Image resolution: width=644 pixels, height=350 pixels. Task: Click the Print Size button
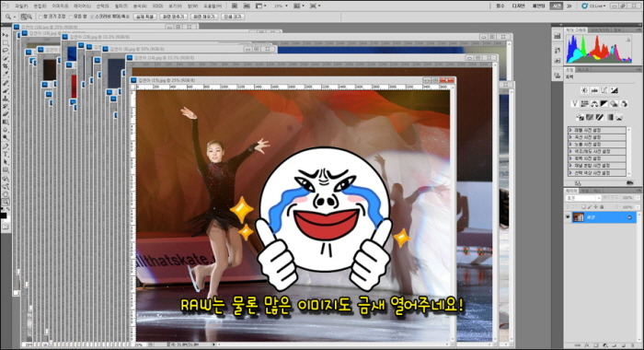(234, 17)
